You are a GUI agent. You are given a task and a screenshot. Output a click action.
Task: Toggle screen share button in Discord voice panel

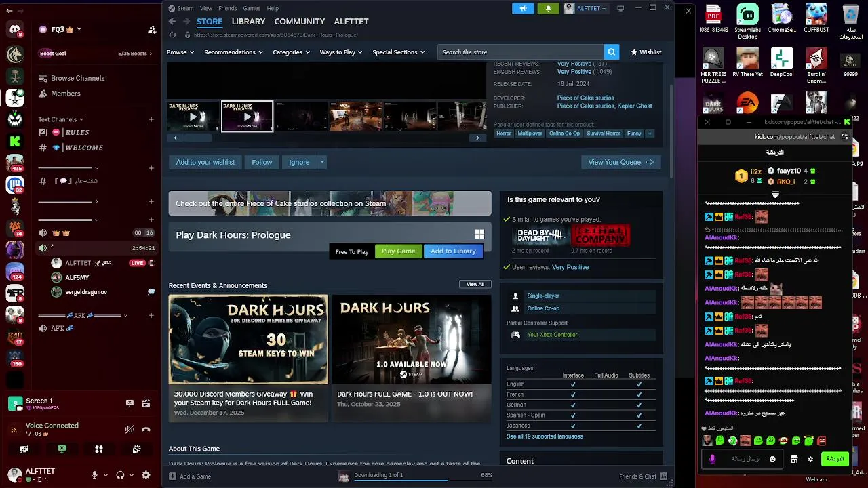(62, 449)
